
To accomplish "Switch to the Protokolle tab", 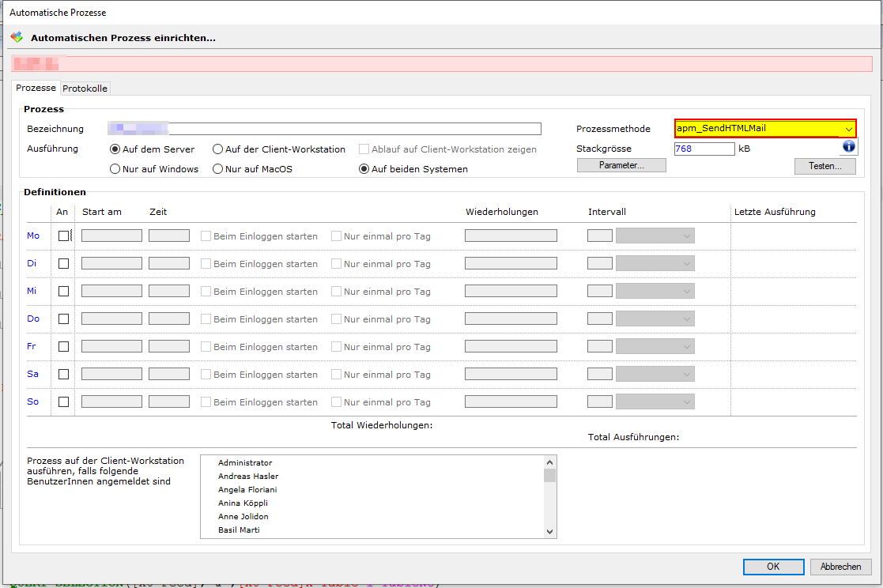I will 85,89.
